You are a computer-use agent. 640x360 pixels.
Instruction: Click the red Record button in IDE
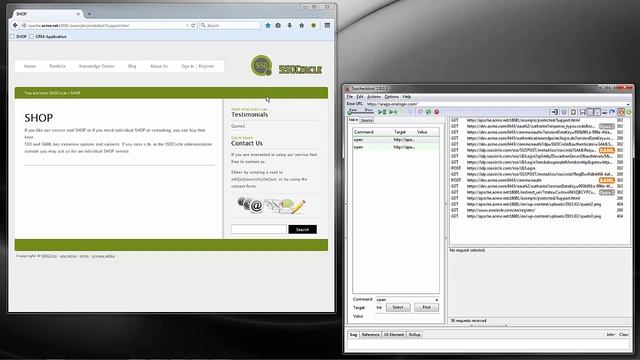pos(436,112)
